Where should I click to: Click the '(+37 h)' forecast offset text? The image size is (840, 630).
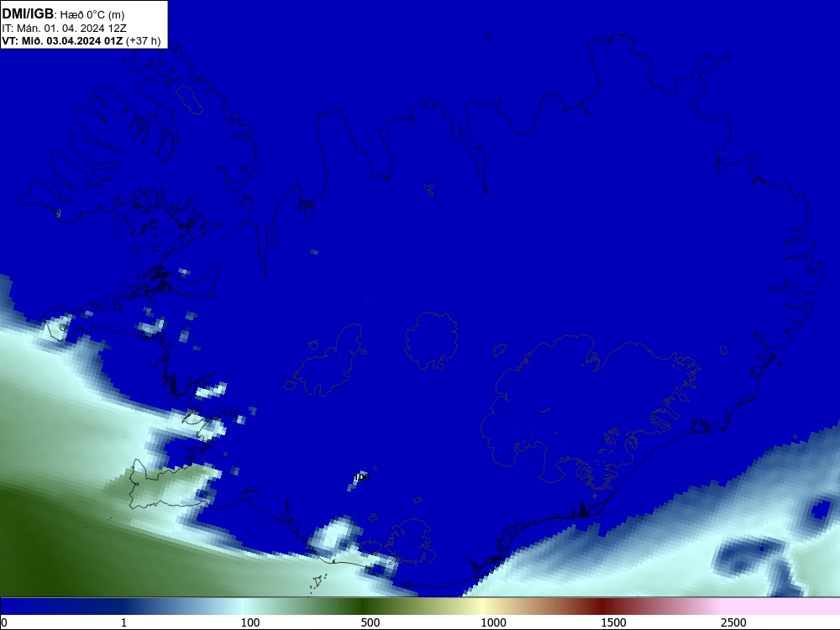(143, 41)
